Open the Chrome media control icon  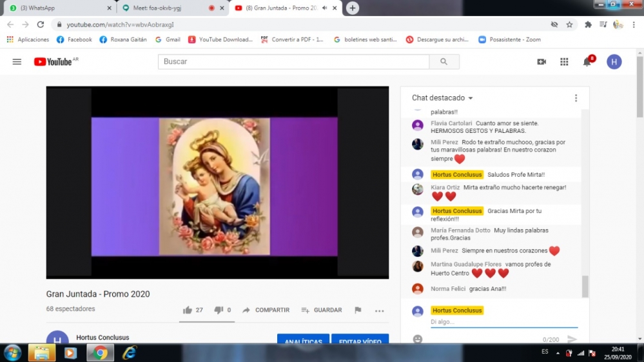tap(603, 25)
